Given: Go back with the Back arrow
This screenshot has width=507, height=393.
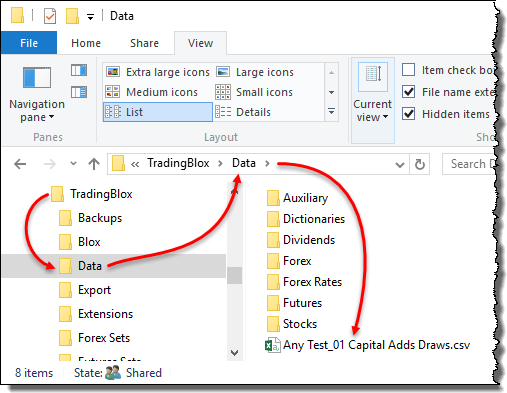Looking at the screenshot, I should click(x=20, y=164).
